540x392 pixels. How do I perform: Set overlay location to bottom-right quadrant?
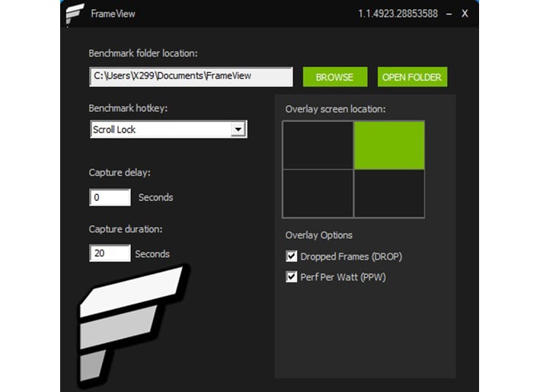coord(389,193)
